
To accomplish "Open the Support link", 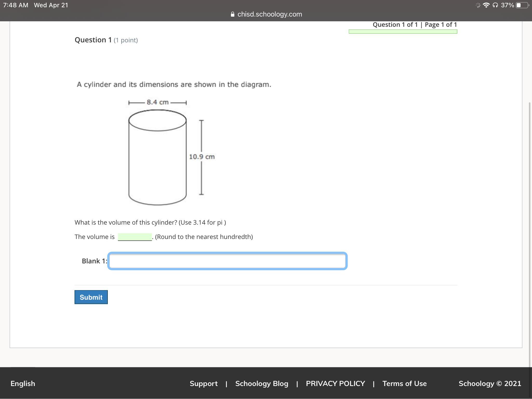I will point(203,383).
